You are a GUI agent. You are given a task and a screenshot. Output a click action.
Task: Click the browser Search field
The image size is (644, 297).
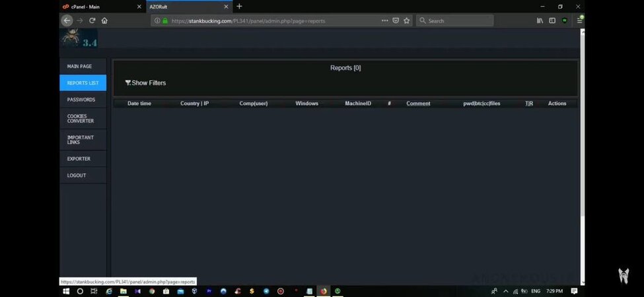(x=454, y=20)
